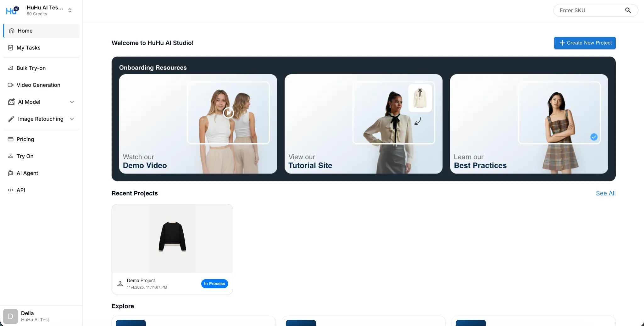The height and width of the screenshot is (326, 644).
Task: Click the hanger icon beside Demo Project
Action: (120, 284)
